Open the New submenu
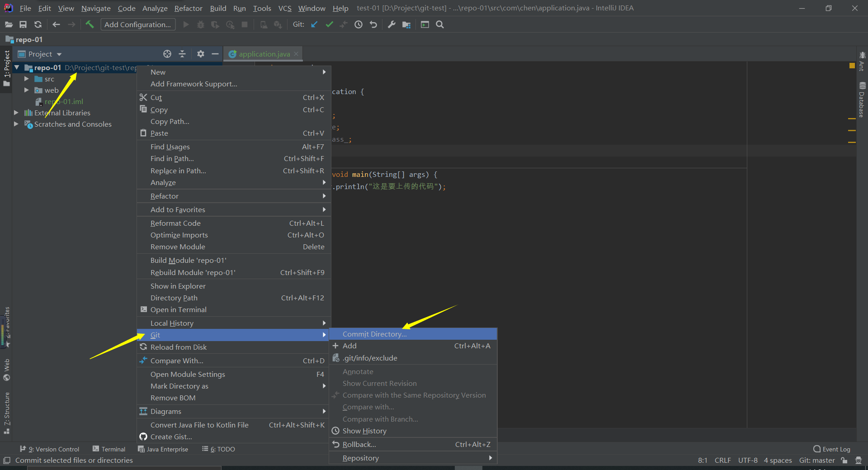Image resolution: width=868 pixels, height=470 pixels. [x=234, y=72]
